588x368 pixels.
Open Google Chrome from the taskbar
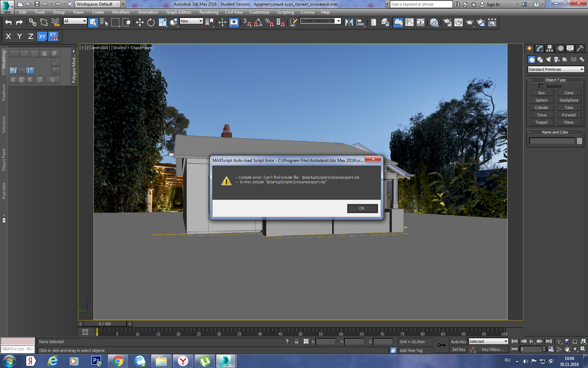point(118,361)
